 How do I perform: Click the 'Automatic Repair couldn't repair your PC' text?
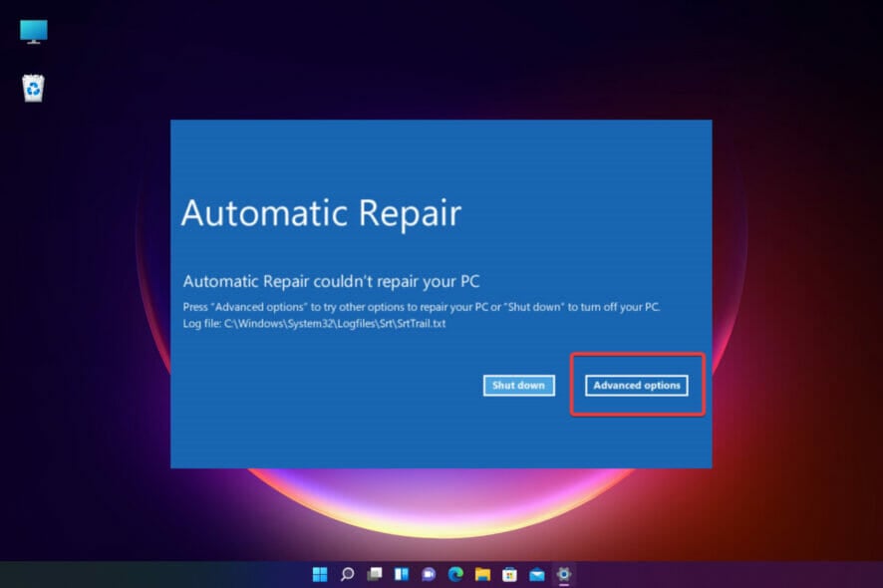(331, 281)
